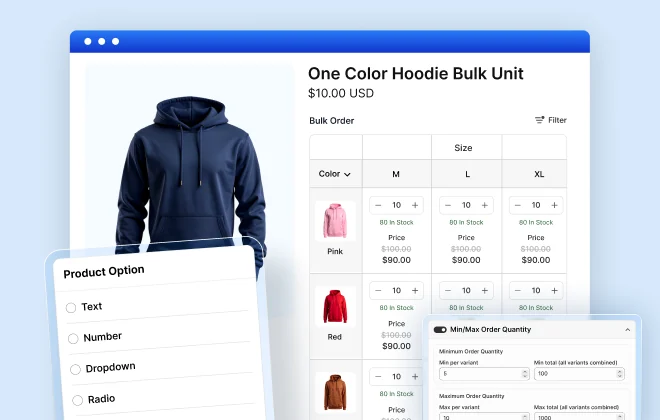660x420 pixels.
Task: Click the first white dot in the blue window bar
Action: click(x=88, y=41)
